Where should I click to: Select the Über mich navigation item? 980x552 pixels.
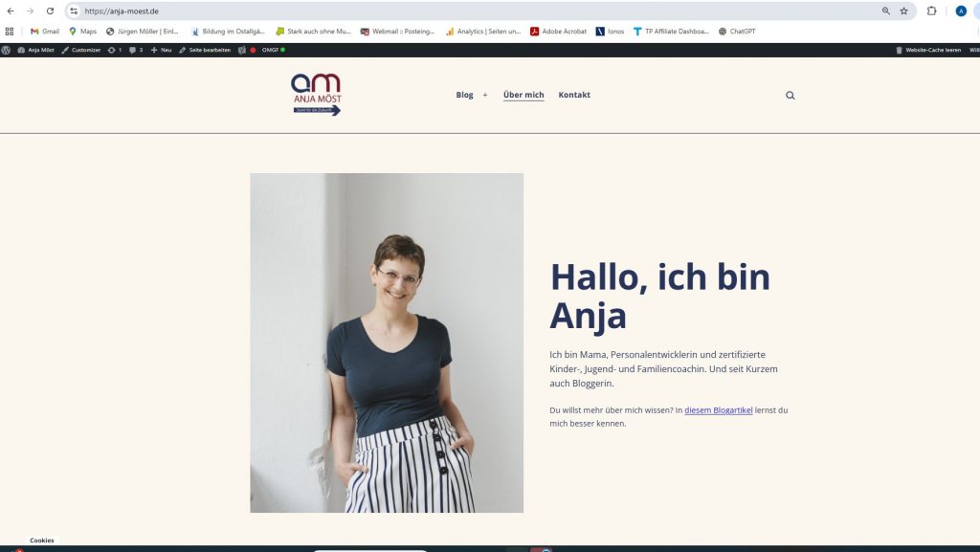point(523,95)
